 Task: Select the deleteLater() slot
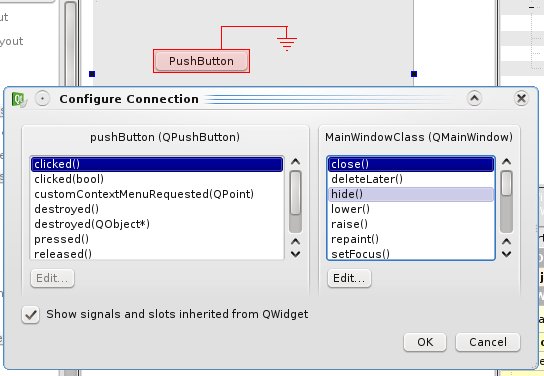411,179
